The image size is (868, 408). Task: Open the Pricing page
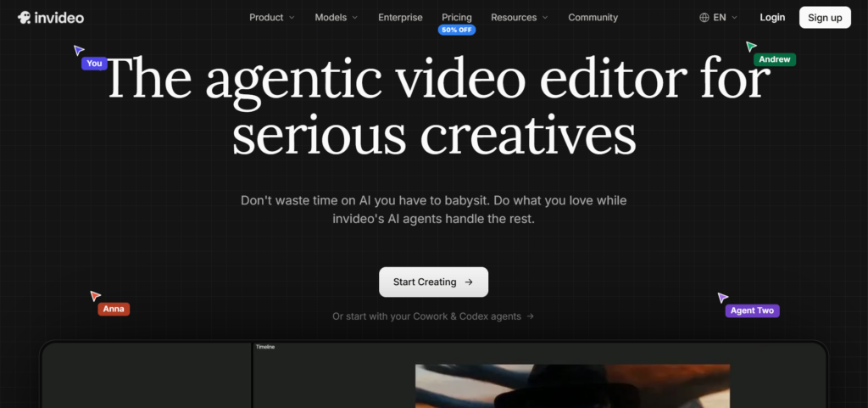pos(457,18)
